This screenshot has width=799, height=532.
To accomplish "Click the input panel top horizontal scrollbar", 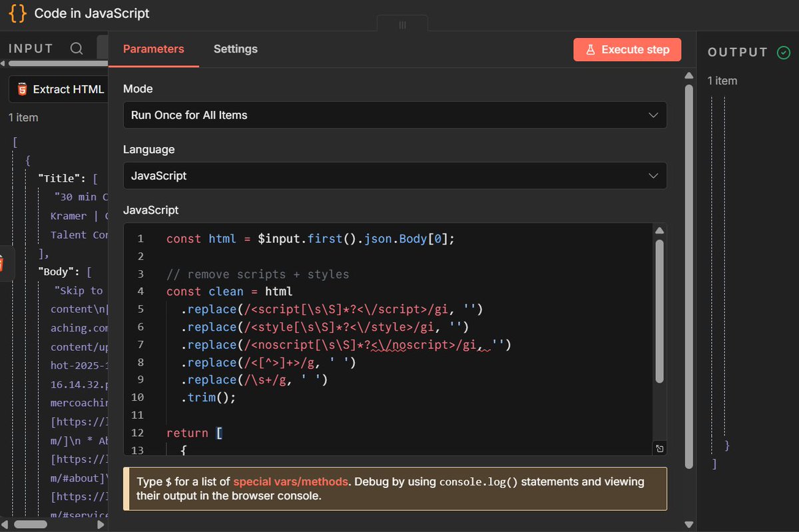I will [59, 63].
